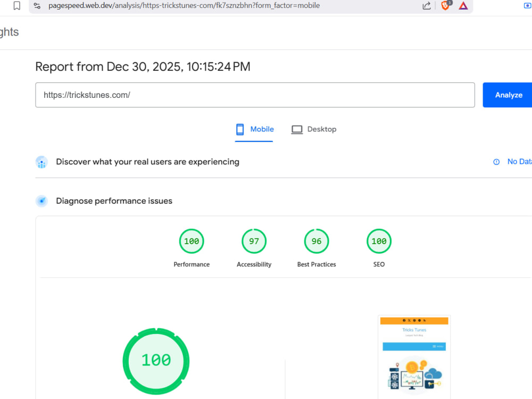Click the URL field containing trickstunes.com
This screenshot has width=532, height=399.
[255, 95]
